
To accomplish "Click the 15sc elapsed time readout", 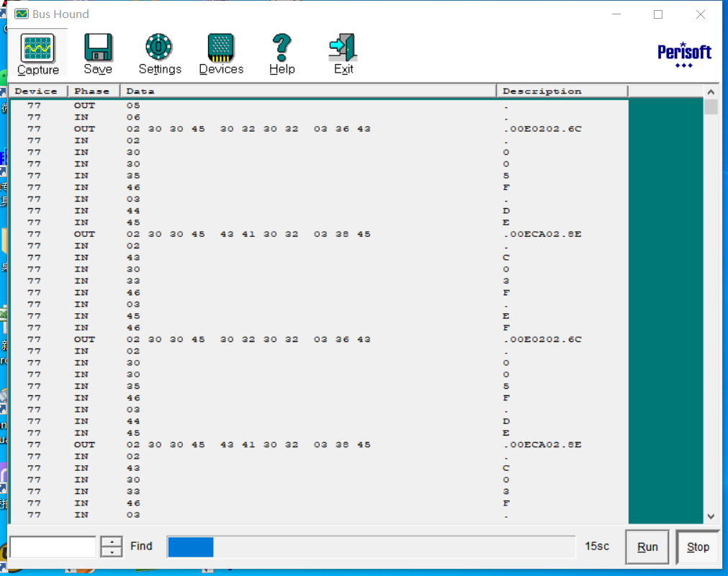I will (597, 546).
